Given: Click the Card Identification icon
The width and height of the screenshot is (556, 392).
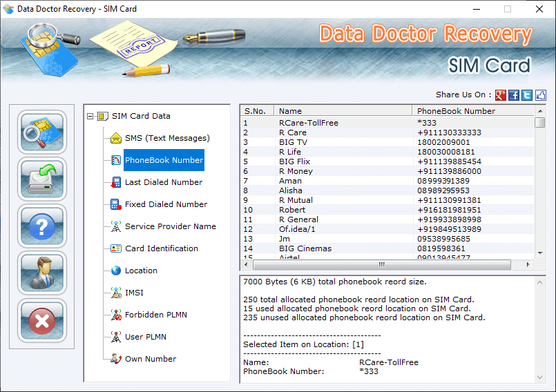Looking at the screenshot, I should pos(116,248).
